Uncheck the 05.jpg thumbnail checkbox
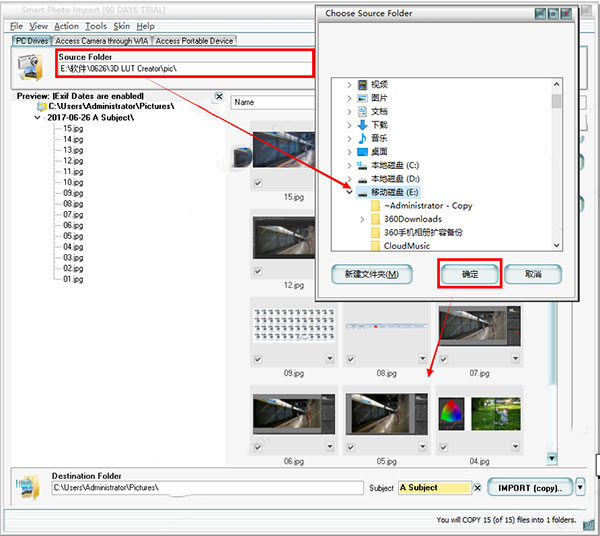Viewport: 600px width, 536px height. (351, 447)
